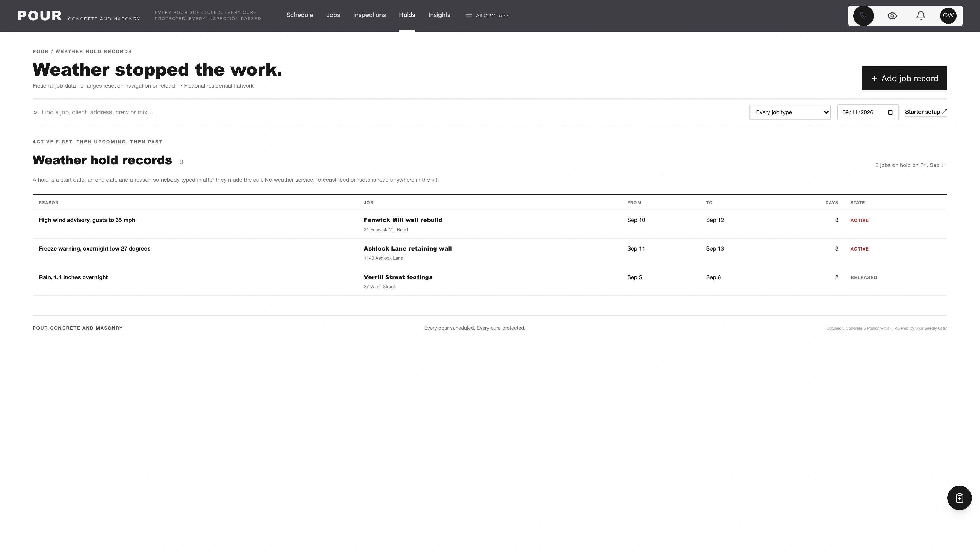Click the phone call icon in header
Image resolution: width=980 pixels, height=551 pixels.
click(863, 16)
